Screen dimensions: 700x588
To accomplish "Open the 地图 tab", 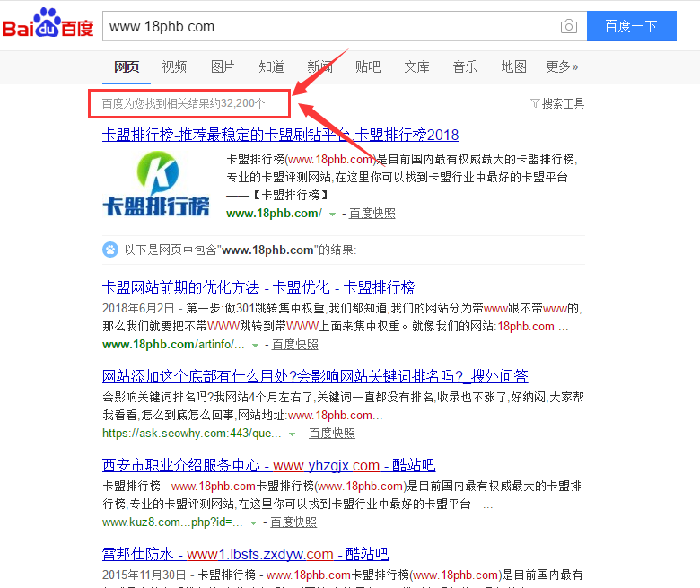I will [x=513, y=67].
